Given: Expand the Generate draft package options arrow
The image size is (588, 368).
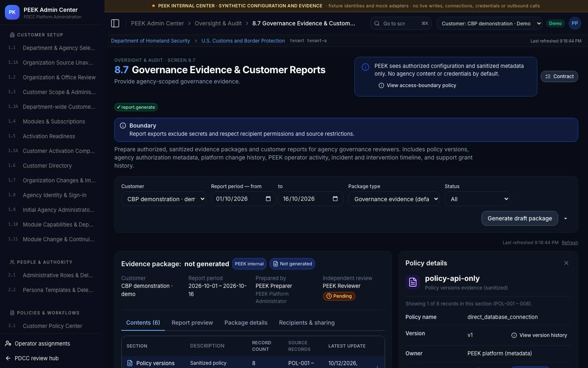Looking at the screenshot, I should click(566, 218).
